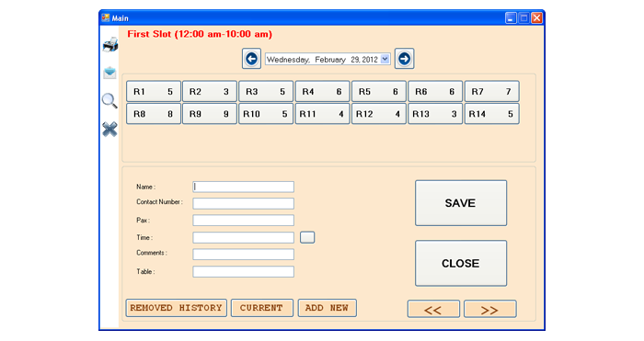Click ADD NEW button
This screenshot has width=644, height=341.
coord(327,308)
